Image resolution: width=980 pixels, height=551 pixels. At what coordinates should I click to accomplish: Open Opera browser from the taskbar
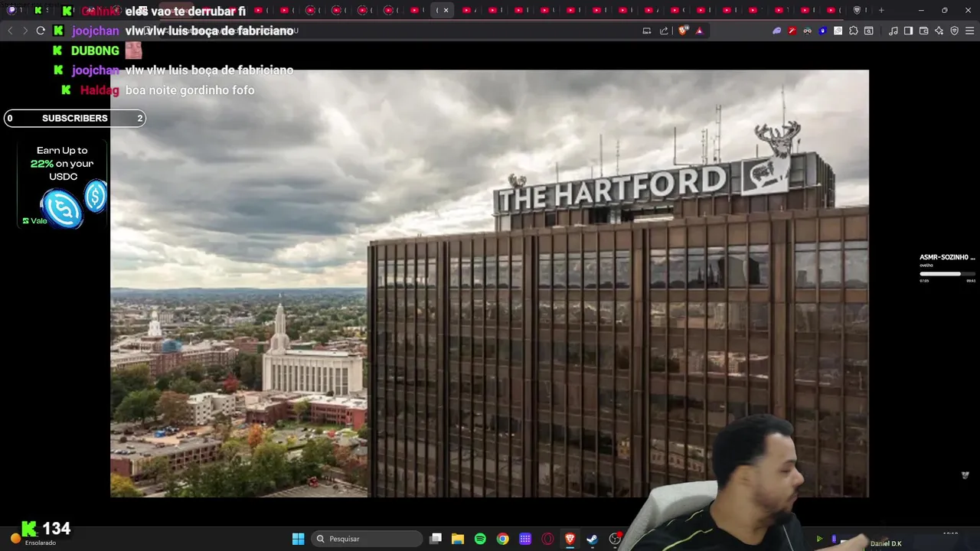coord(547,539)
